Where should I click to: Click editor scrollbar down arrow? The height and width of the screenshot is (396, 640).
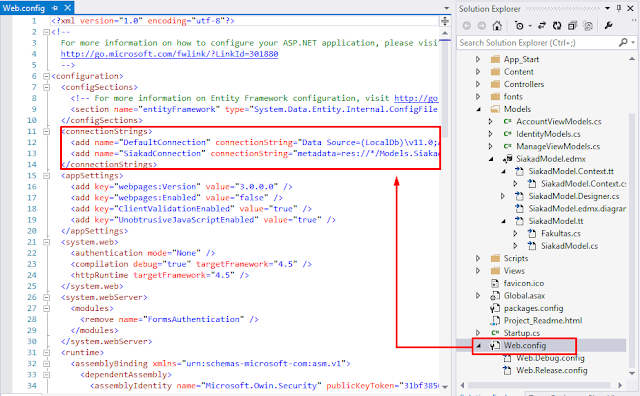445,387
